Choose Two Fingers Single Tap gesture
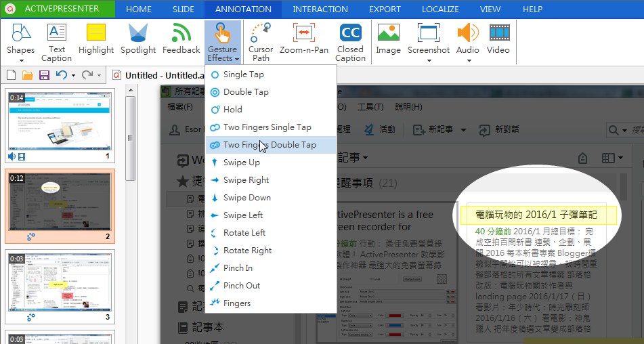Image resolution: width=644 pixels, height=344 pixels. point(271,127)
